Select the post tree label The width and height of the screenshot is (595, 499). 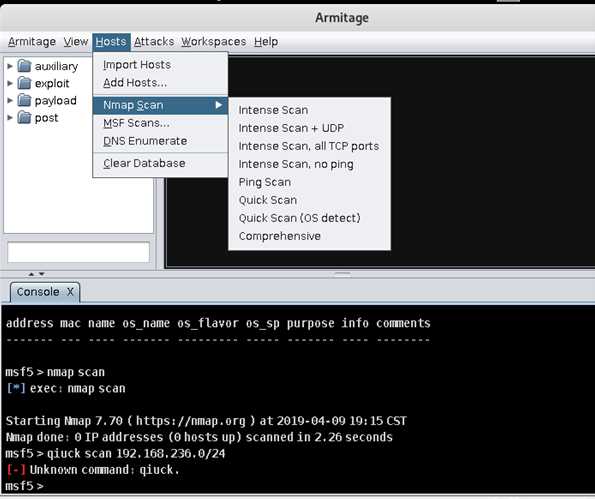tap(46, 118)
